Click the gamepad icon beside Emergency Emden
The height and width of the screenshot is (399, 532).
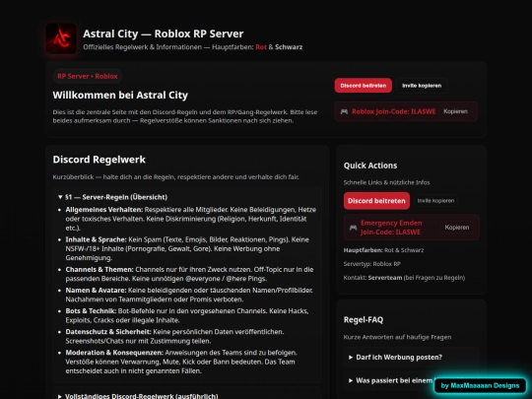pos(354,228)
